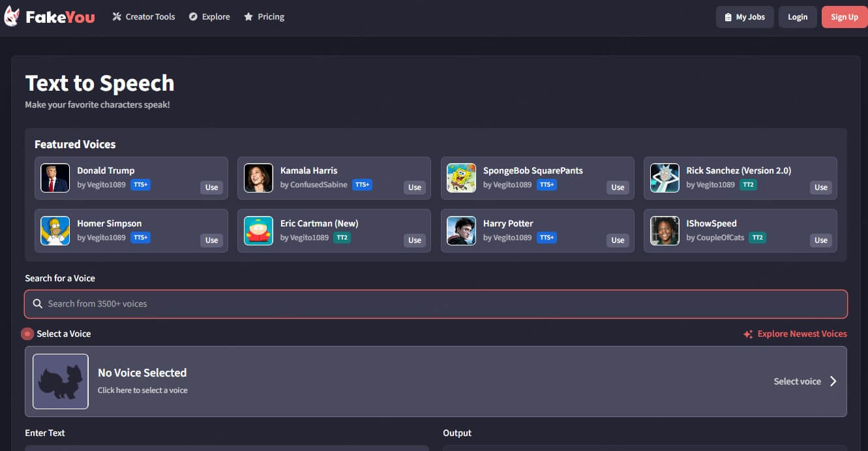The width and height of the screenshot is (868, 451).
Task: Click the red dot beside Select a Voice
Action: click(27, 334)
